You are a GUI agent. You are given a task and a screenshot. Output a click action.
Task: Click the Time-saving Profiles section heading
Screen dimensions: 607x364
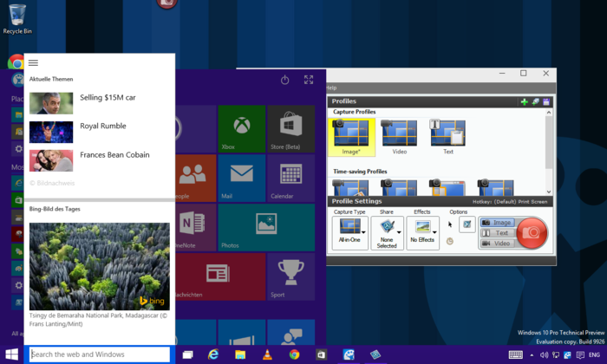(x=360, y=172)
